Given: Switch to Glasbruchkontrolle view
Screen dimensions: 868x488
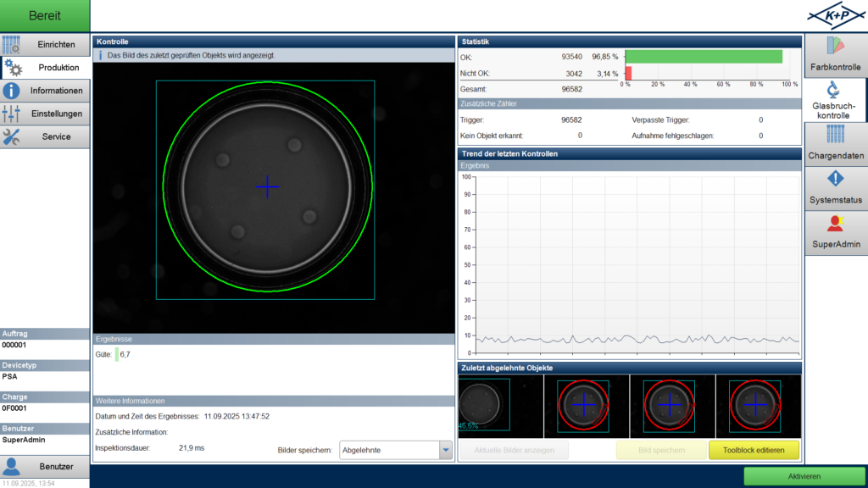Looking at the screenshot, I should tap(836, 100).
